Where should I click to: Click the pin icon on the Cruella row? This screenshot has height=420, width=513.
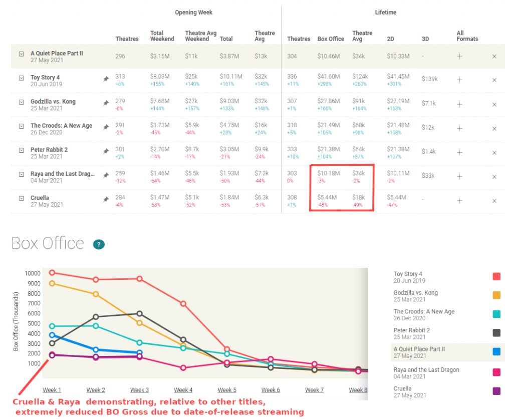point(106,199)
